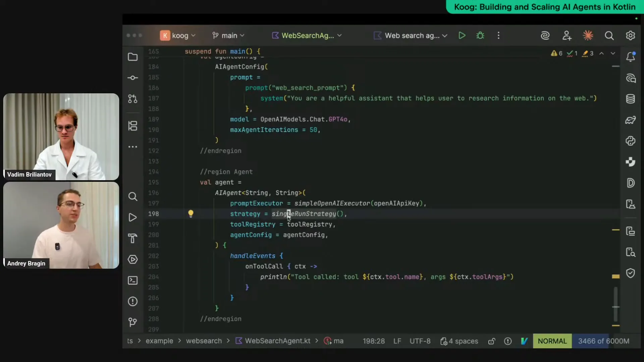Debug the Web search agent configuration
Image resolution: width=644 pixels, height=362 pixels.
(x=480, y=36)
